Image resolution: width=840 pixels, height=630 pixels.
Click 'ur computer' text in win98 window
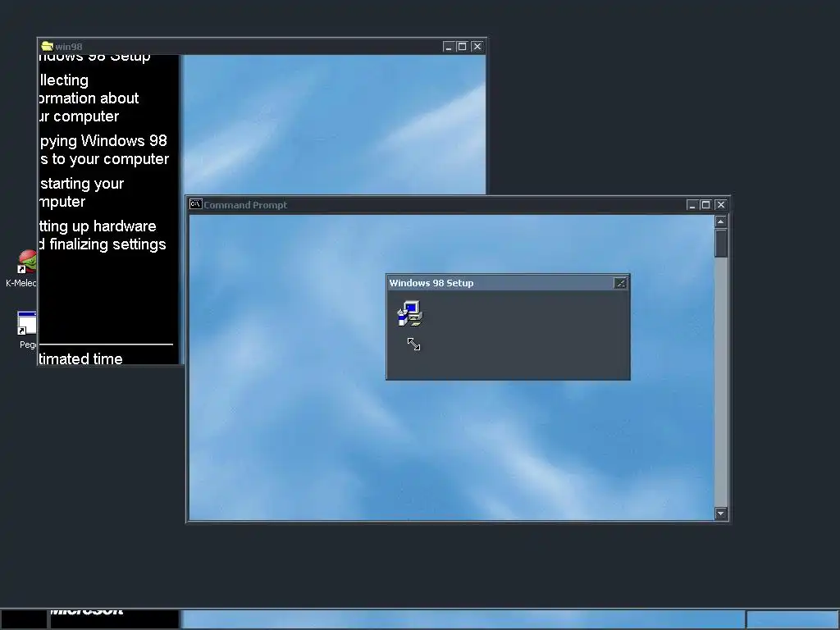click(80, 116)
